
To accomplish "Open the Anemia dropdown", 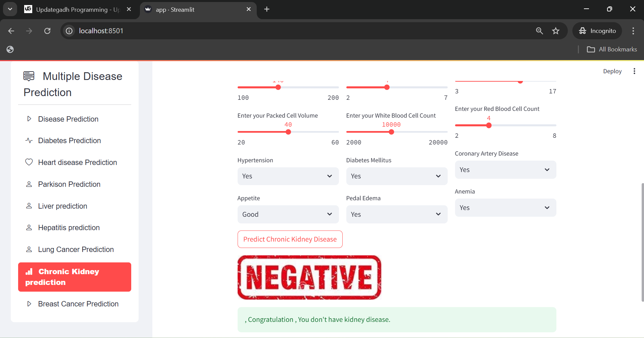I will point(505,208).
